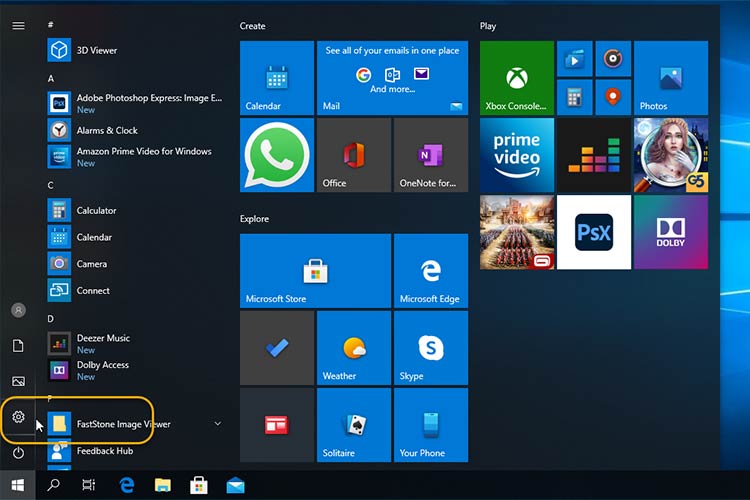Open the Mail tile
The image size is (750, 500).
point(392,78)
